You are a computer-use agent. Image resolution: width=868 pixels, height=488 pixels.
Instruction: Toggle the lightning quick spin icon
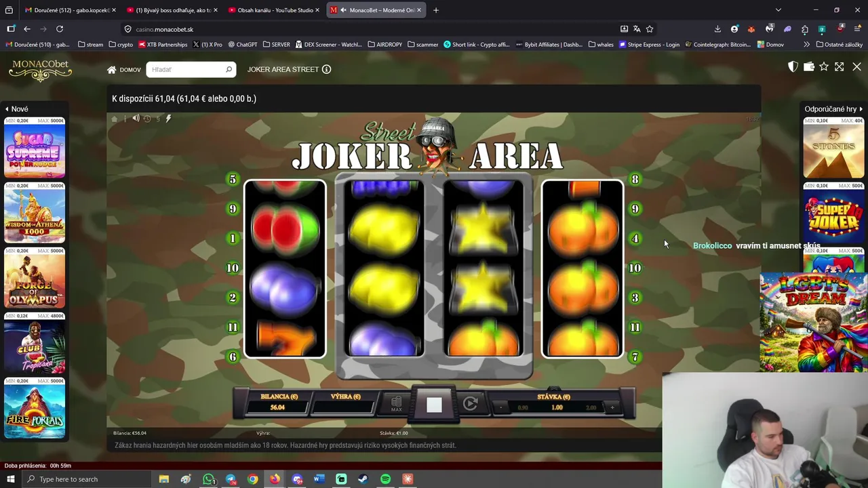click(168, 119)
